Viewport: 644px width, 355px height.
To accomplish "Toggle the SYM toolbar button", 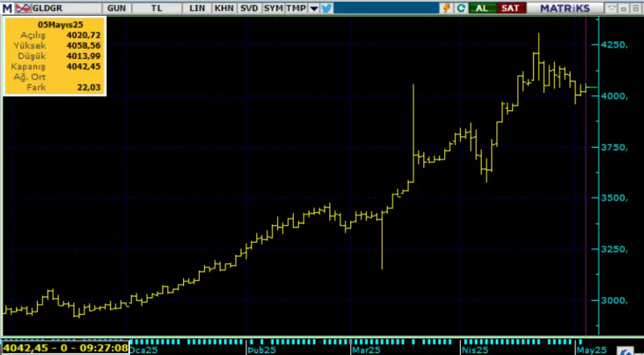I will pos(273,8).
